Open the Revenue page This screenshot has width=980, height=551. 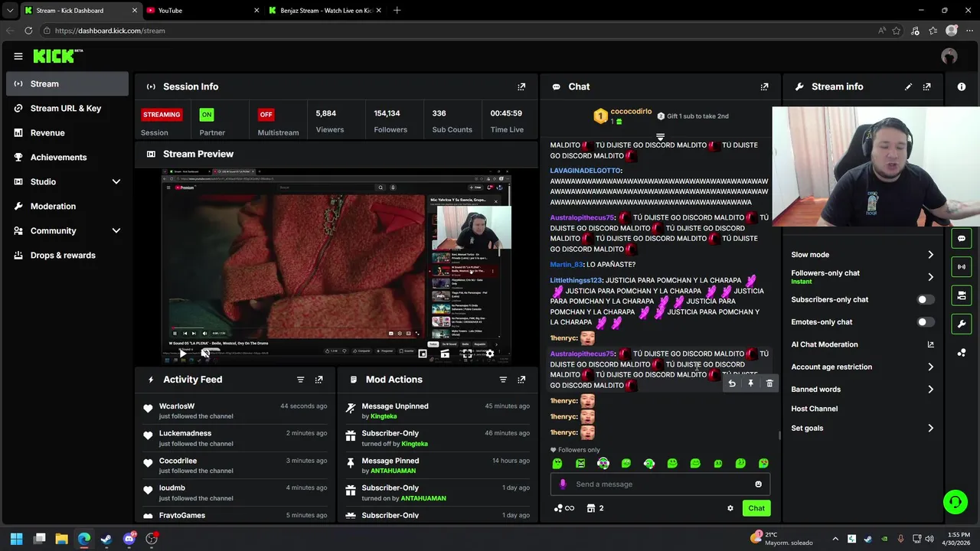click(67, 132)
